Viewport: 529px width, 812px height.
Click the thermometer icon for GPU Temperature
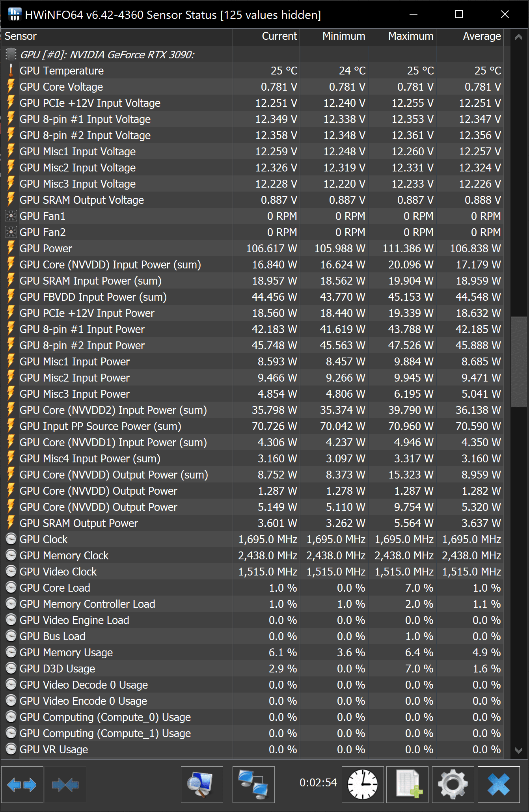click(11, 71)
